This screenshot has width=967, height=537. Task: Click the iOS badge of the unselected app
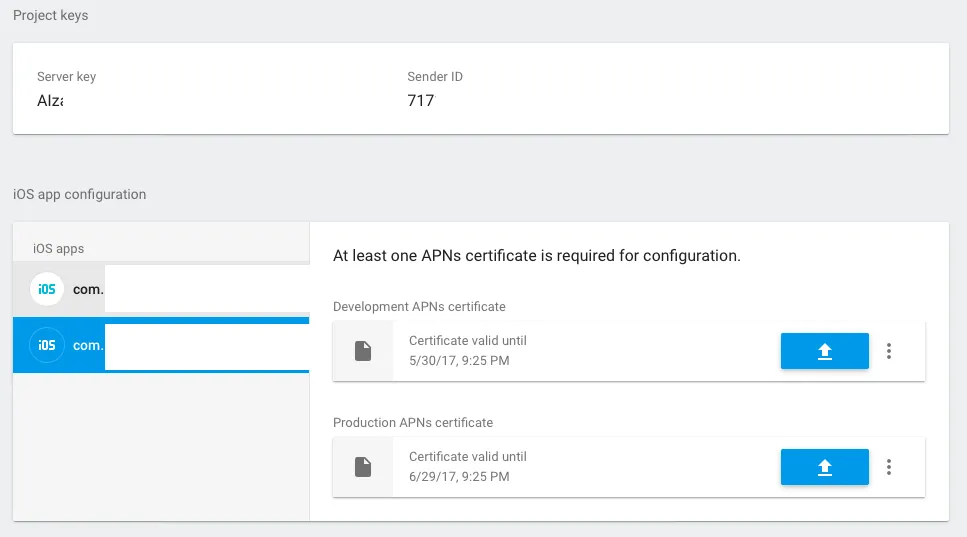click(x=47, y=289)
